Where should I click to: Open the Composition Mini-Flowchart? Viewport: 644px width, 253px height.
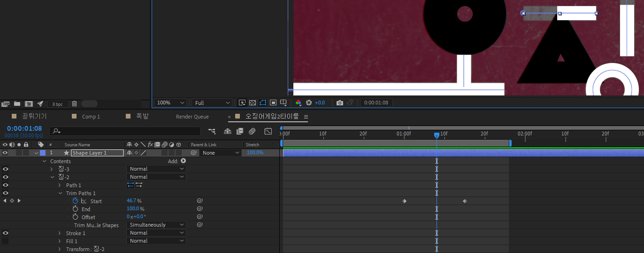click(212, 131)
